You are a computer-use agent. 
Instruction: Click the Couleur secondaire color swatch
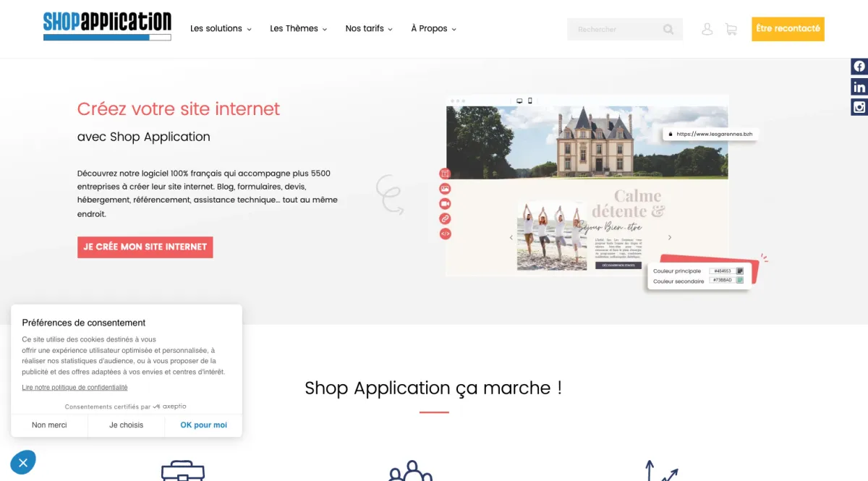tap(740, 280)
